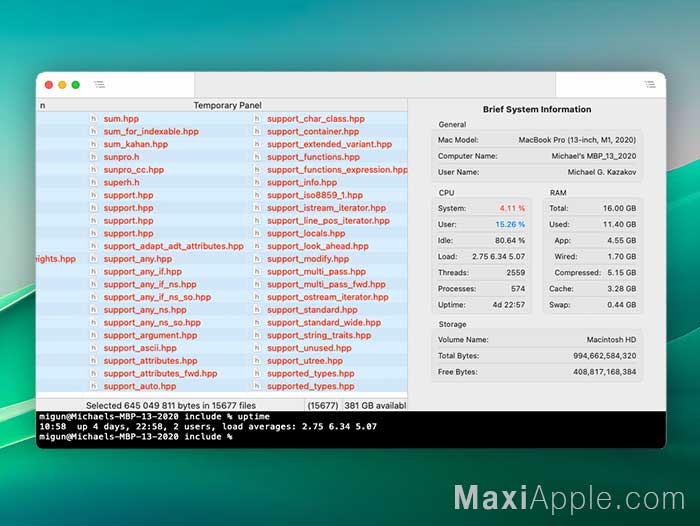The width and height of the screenshot is (700, 526).
Task: Click the Mac Model value MacBook Pro
Action: click(x=577, y=140)
